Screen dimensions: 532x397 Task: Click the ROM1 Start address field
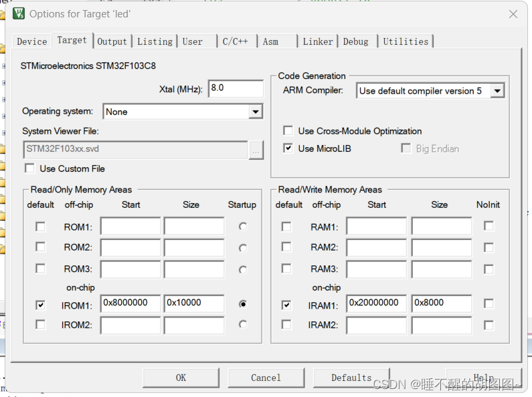130,226
